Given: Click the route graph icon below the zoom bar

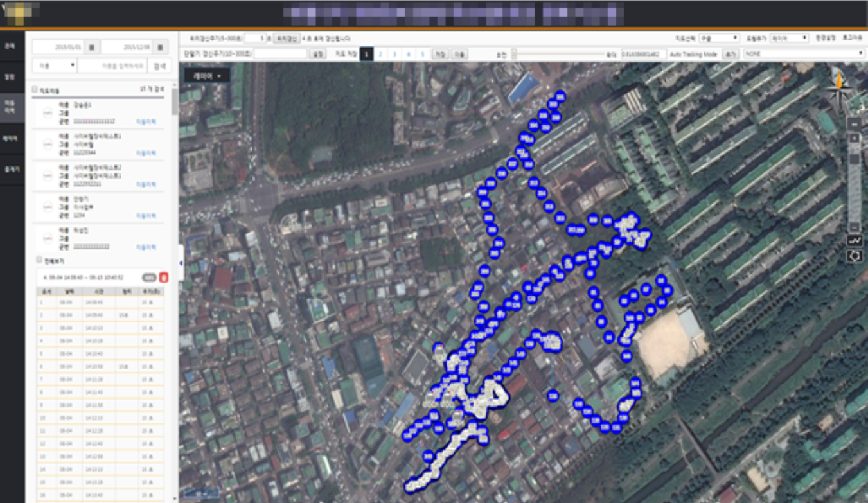Looking at the screenshot, I should (854, 241).
